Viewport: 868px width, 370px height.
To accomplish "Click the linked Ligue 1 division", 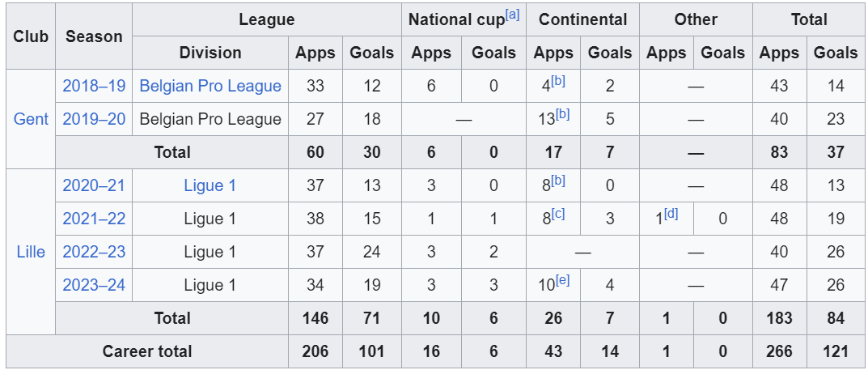I will (x=210, y=185).
